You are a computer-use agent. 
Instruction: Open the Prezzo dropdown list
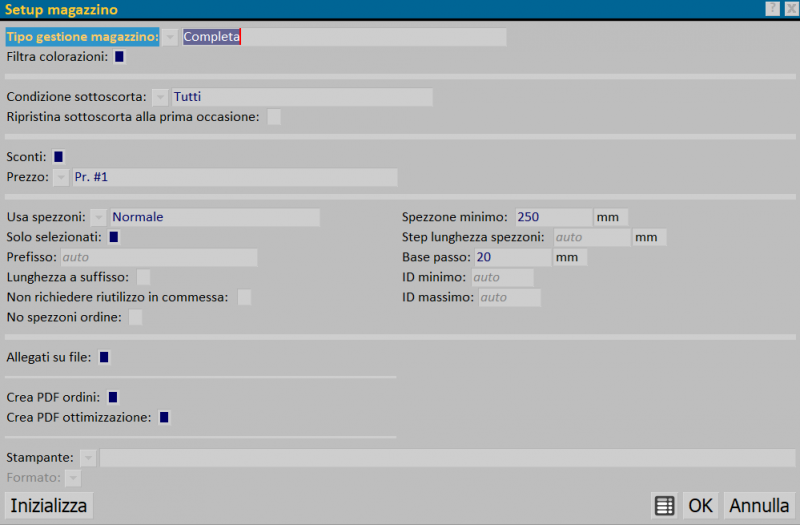pyautogui.click(x=61, y=177)
